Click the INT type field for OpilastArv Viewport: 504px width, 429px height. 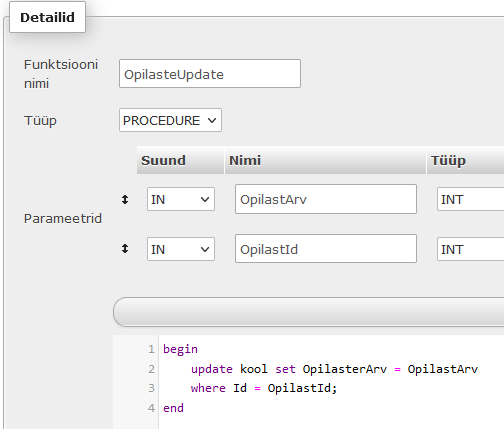click(x=470, y=199)
